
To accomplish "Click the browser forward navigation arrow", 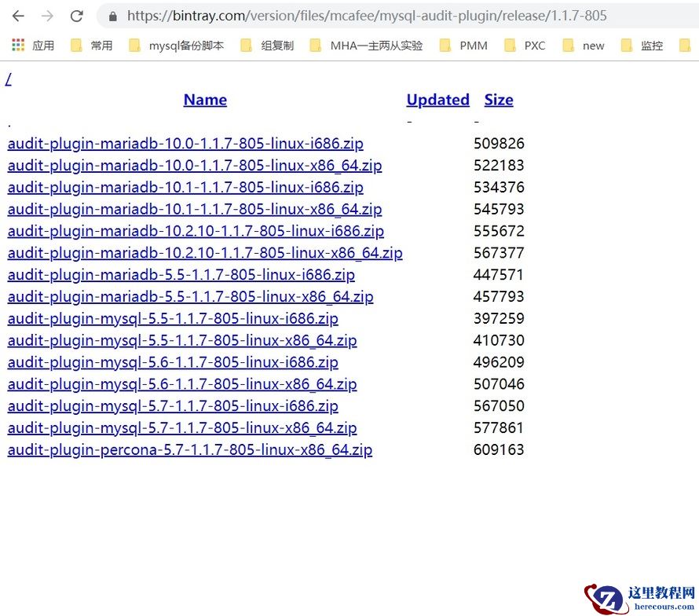I will click(47, 15).
